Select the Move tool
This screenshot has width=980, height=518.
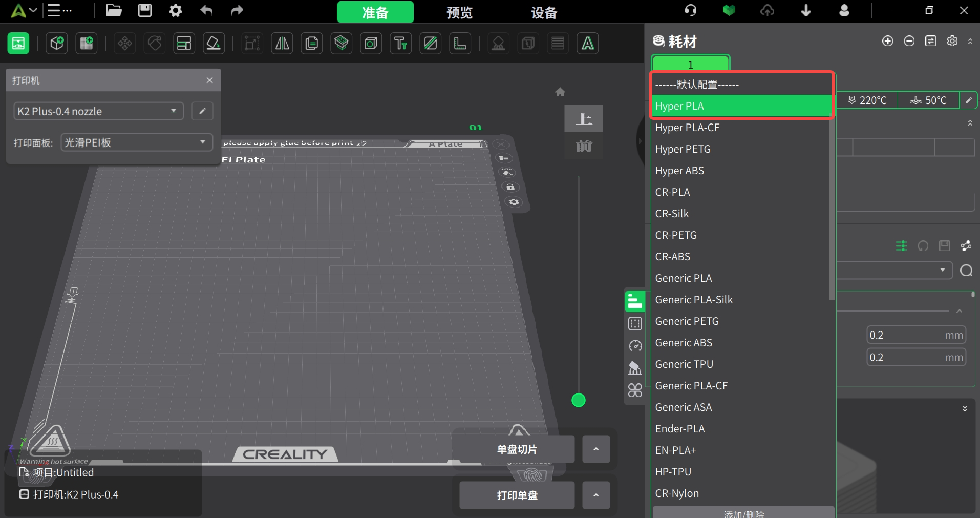click(x=125, y=44)
